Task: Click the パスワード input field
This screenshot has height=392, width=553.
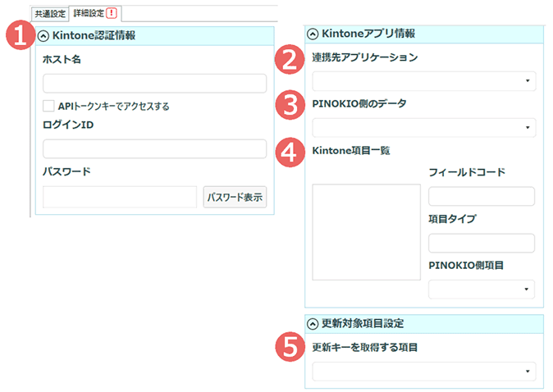Action: pyautogui.click(x=120, y=197)
